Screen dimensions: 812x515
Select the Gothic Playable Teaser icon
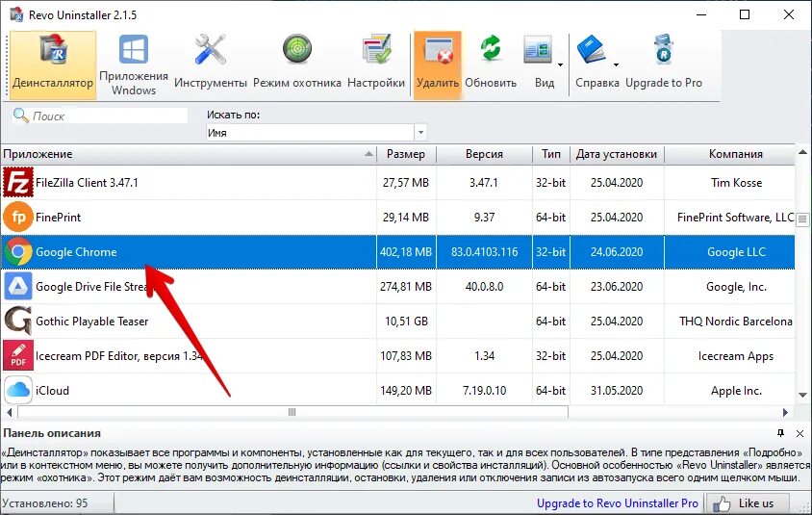[18, 322]
